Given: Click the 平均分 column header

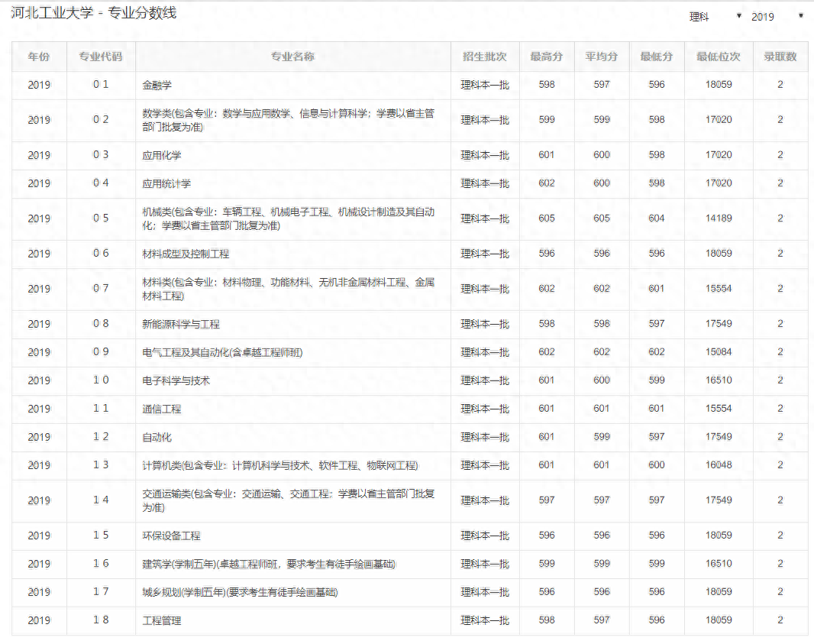Looking at the screenshot, I should click(x=602, y=57).
